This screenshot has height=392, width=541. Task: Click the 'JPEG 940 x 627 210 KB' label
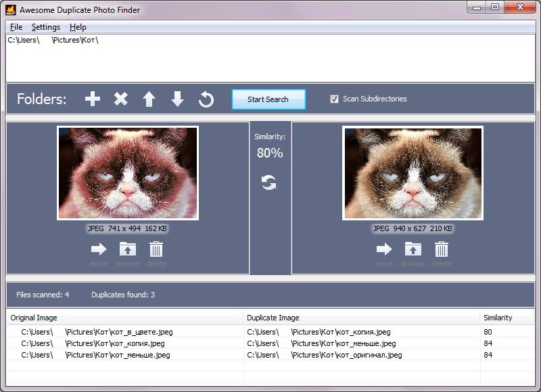point(413,228)
